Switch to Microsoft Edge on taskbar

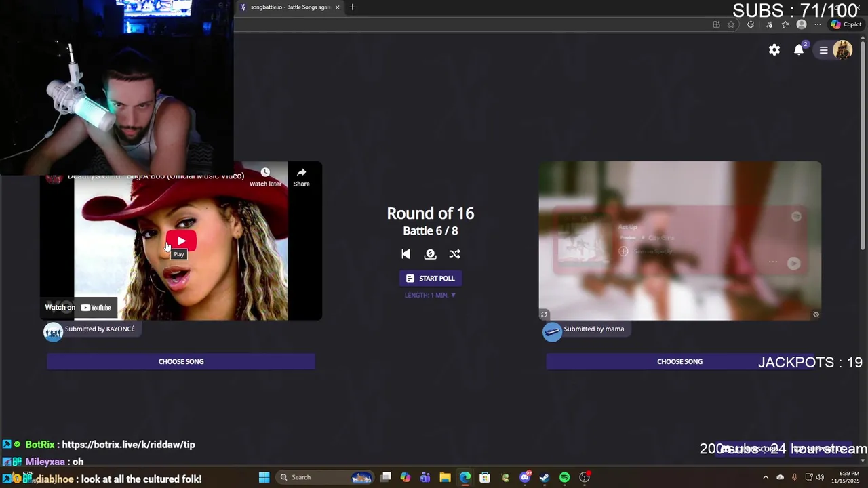pos(465,477)
